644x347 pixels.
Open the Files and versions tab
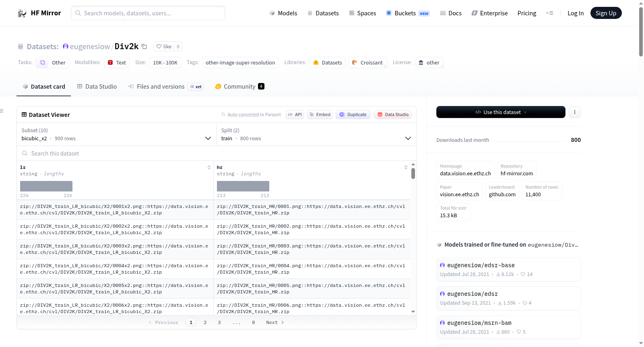pyautogui.click(x=166, y=87)
